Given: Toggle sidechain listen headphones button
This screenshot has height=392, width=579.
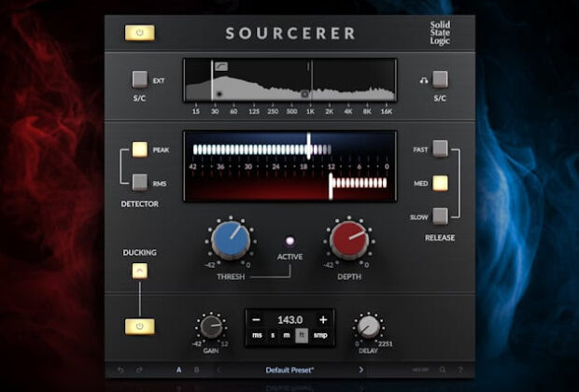Looking at the screenshot, I should tap(440, 79).
